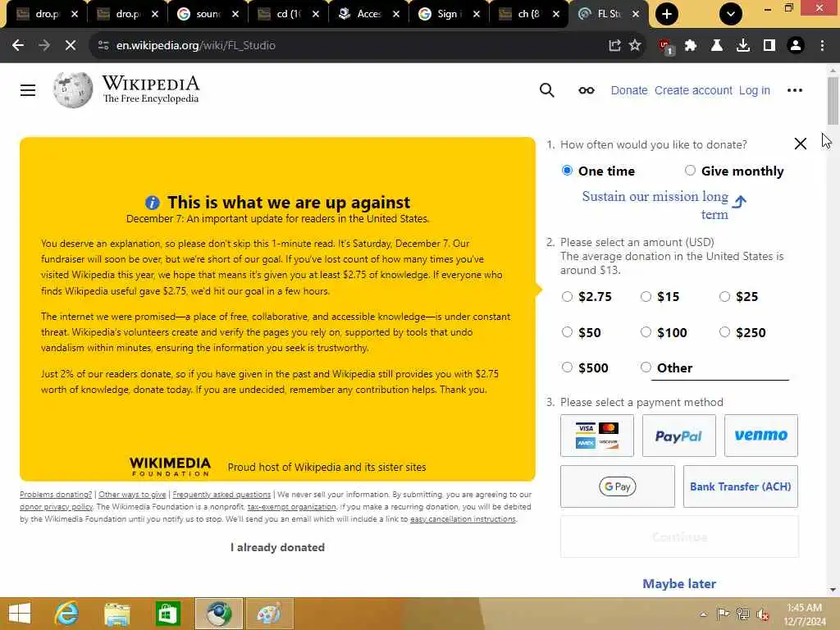840x630 pixels.
Task: Share this page icon in address bar
Action: [614, 46]
